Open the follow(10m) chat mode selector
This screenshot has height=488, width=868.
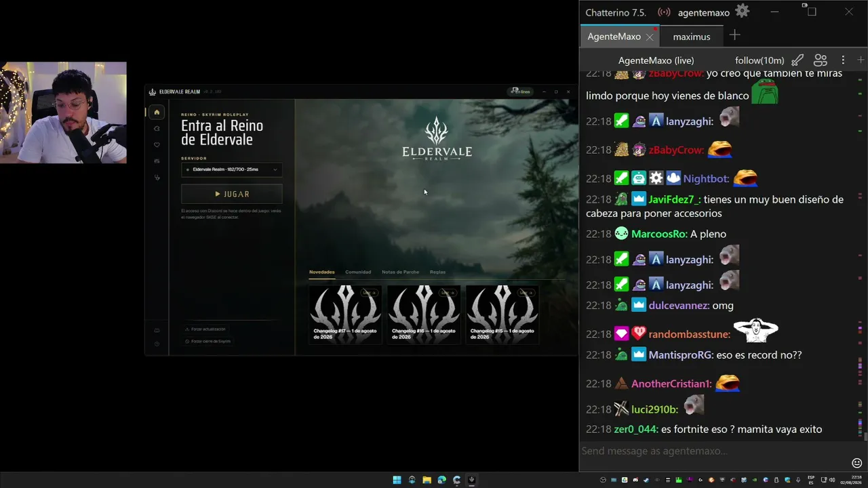[759, 60]
